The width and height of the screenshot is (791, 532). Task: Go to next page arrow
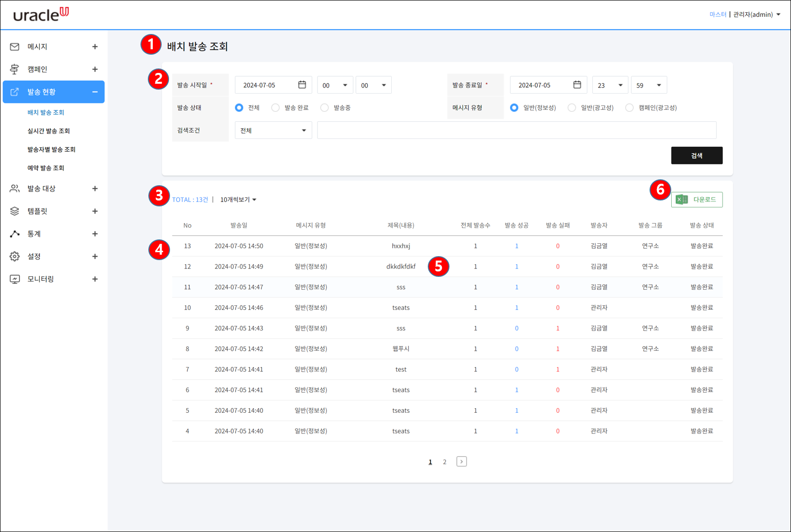(461, 462)
